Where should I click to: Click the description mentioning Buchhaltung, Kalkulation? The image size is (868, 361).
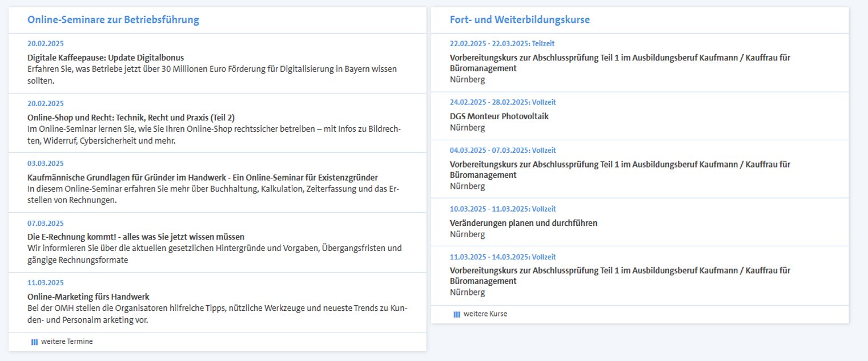point(213,194)
